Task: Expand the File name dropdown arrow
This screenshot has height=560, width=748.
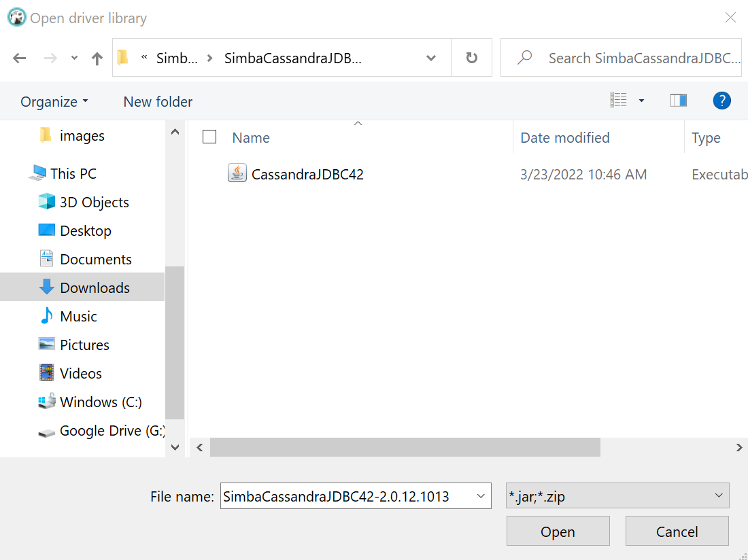Action: 481,496
